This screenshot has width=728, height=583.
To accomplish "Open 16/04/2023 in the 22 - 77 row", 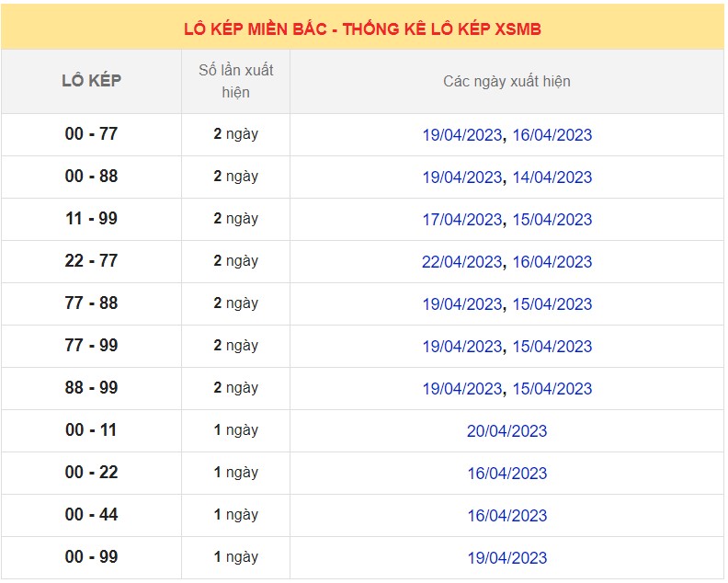I will (552, 262).
